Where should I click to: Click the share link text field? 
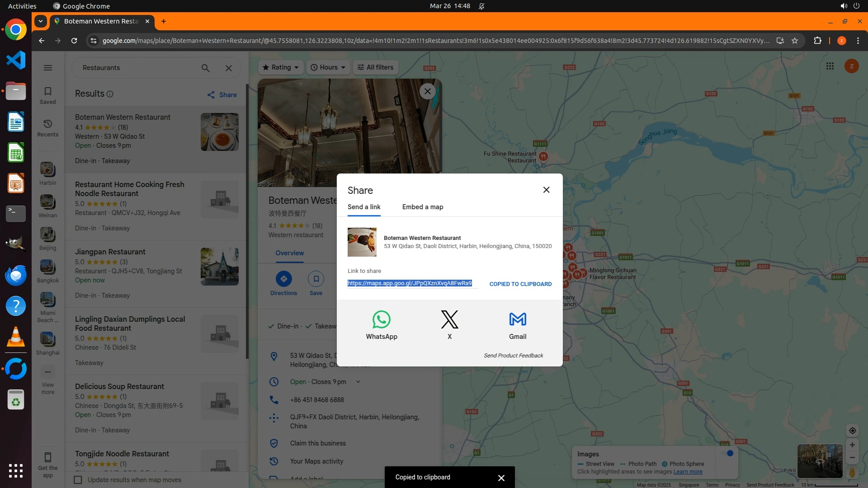pyautogui.click(x=410, y=283)
